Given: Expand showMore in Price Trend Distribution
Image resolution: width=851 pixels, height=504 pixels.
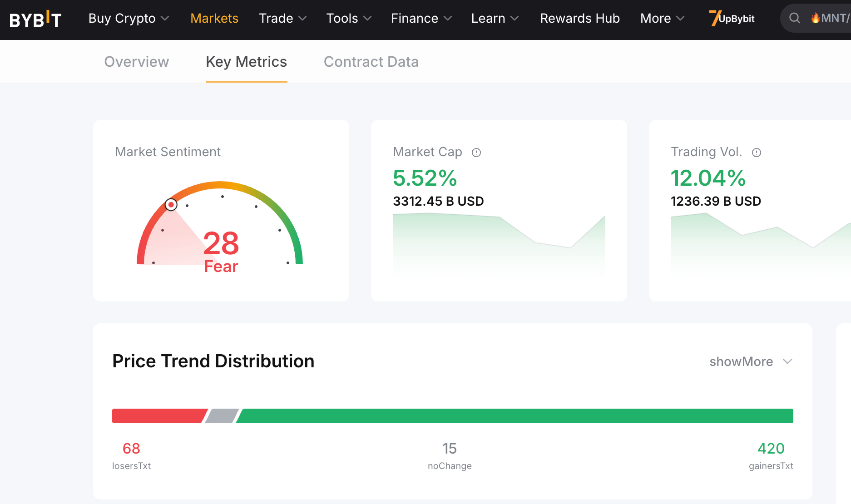Looking at the screenshot, I should tap(751, 361).
